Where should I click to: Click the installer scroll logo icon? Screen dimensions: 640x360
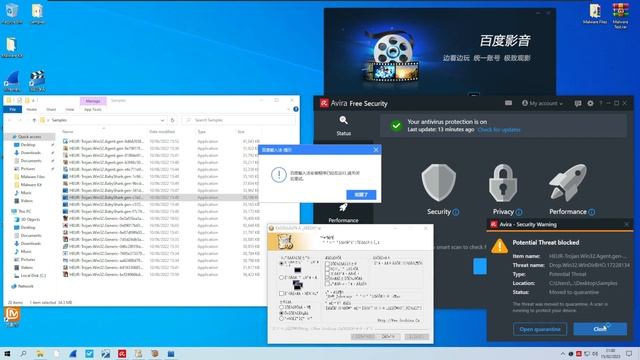point(285,242)
